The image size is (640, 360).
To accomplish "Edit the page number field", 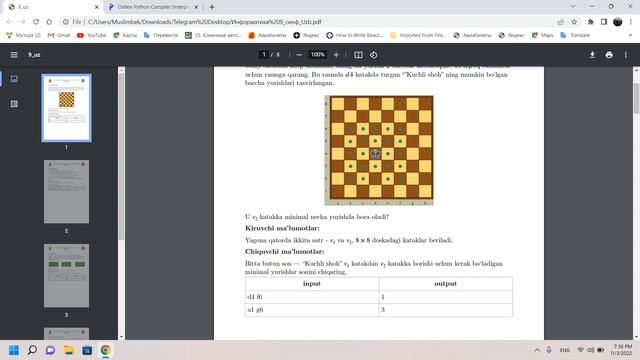I will tap(264, 54).
